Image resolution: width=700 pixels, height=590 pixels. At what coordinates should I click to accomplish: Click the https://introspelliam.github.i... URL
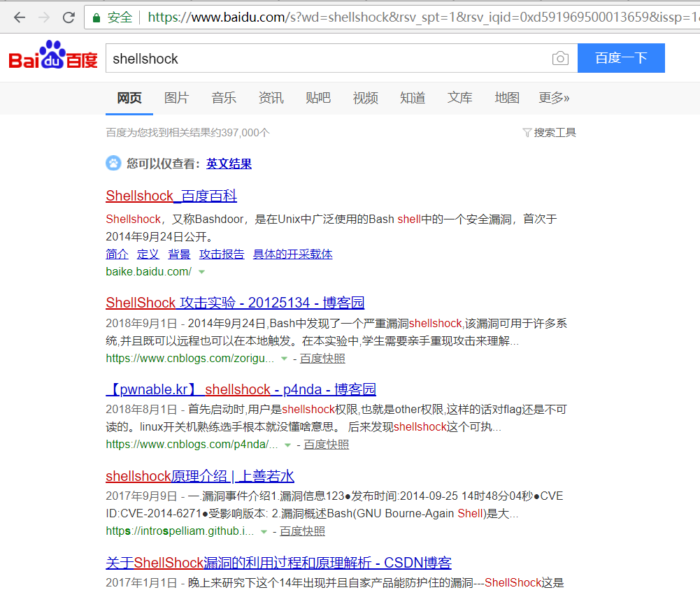(180, 531)
